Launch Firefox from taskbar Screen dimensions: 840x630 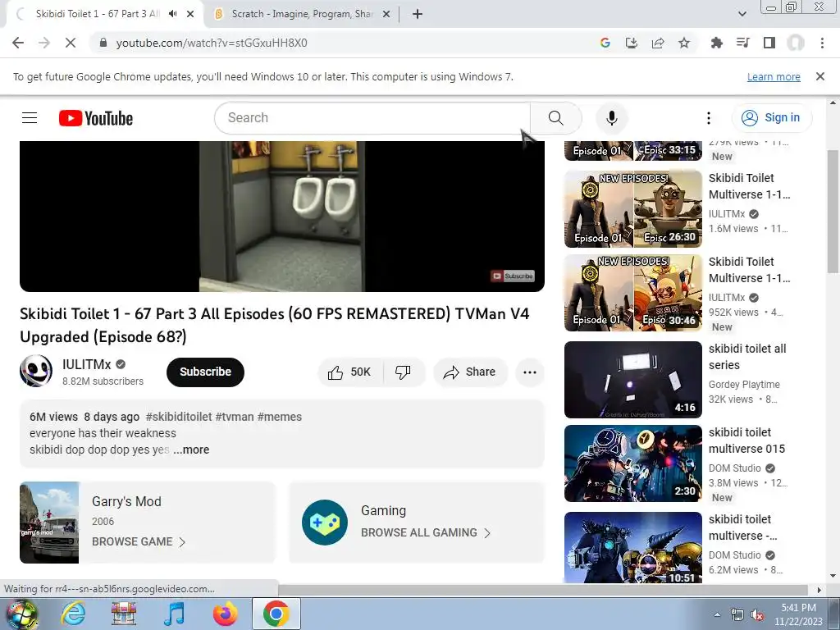pos(225,613)
